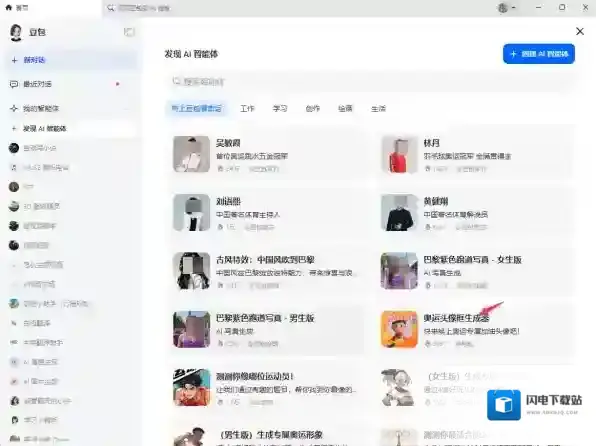
Task: Click the magnifier icon in the top search bar
Action: pyautogui.click(x=111, y=8)
